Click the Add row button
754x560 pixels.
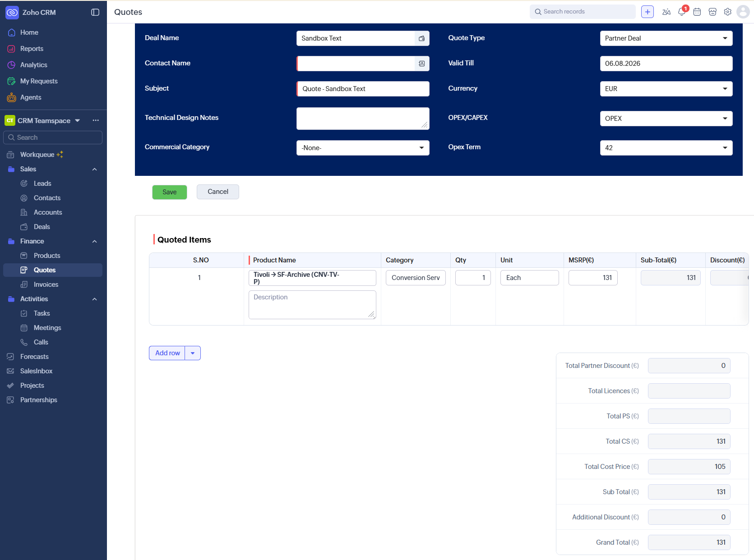coord(167,353)
